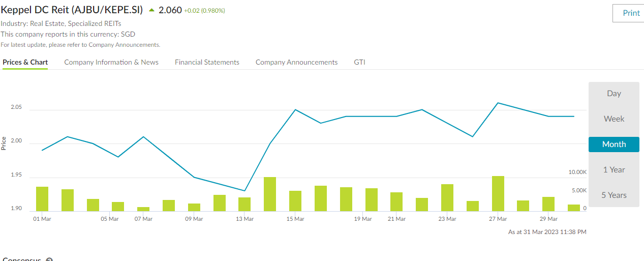Click the price line point at 15 Mar

click(295, 109)
